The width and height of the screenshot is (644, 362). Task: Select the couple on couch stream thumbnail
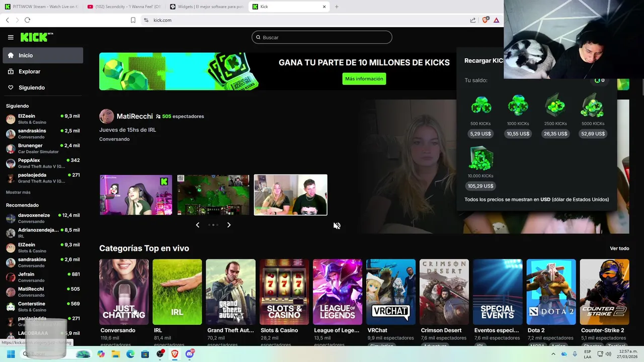coord(291,195)
